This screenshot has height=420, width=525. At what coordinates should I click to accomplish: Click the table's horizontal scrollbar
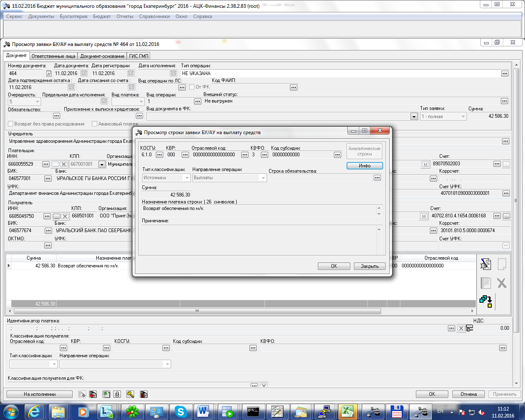[197, 311]
